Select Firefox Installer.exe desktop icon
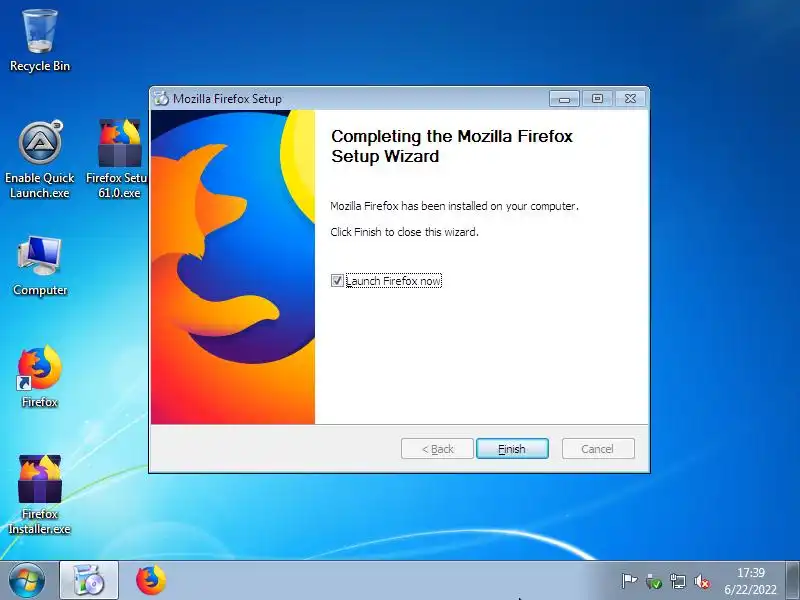 (40, 494)
